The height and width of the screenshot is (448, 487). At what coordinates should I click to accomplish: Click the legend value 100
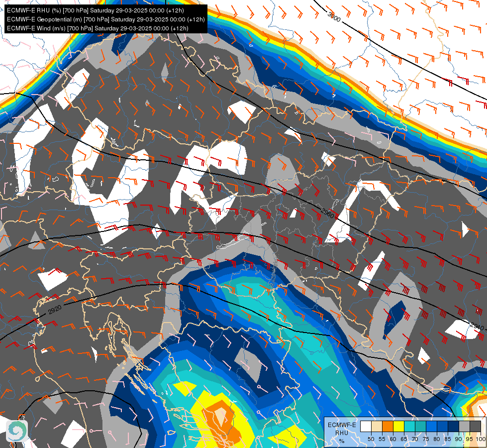pos(481,440)
